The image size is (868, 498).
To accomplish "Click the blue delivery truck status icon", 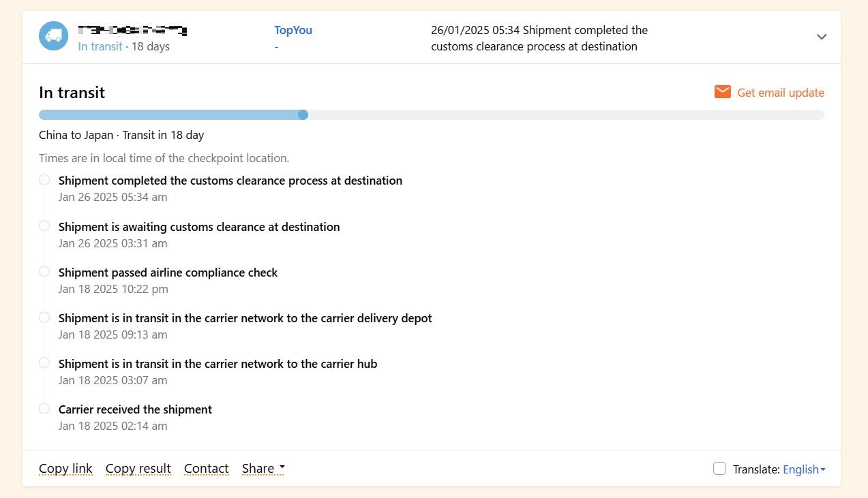I will pos(53,36).
